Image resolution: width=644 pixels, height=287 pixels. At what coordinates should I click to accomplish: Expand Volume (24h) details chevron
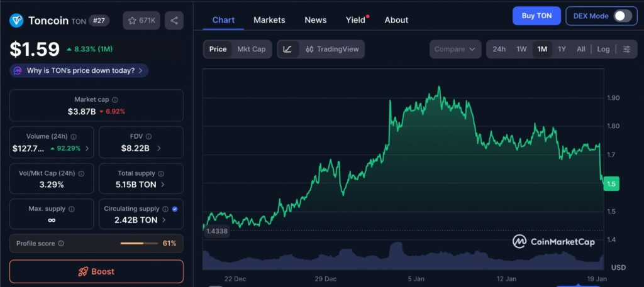87,148
